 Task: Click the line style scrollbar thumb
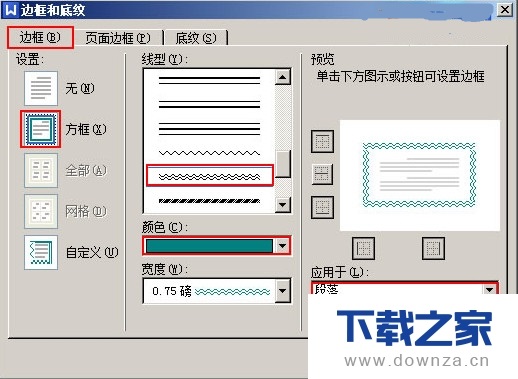point(283,164)
